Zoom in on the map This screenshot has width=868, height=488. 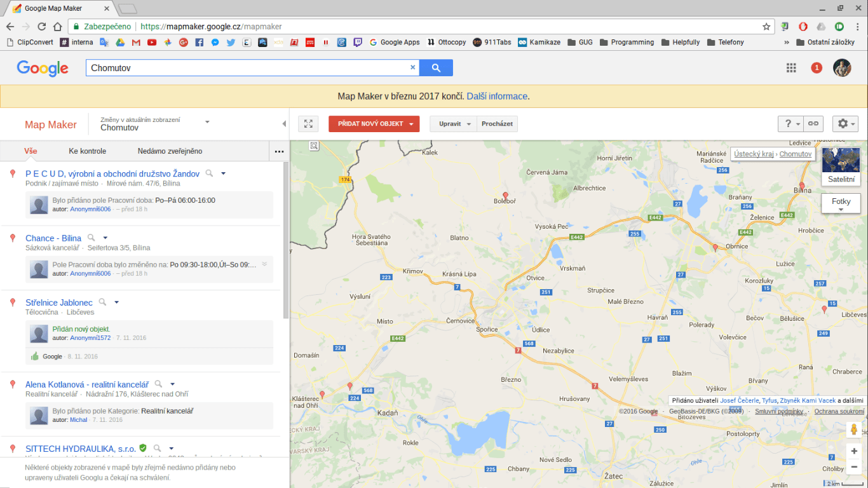[x=854, y=451]
